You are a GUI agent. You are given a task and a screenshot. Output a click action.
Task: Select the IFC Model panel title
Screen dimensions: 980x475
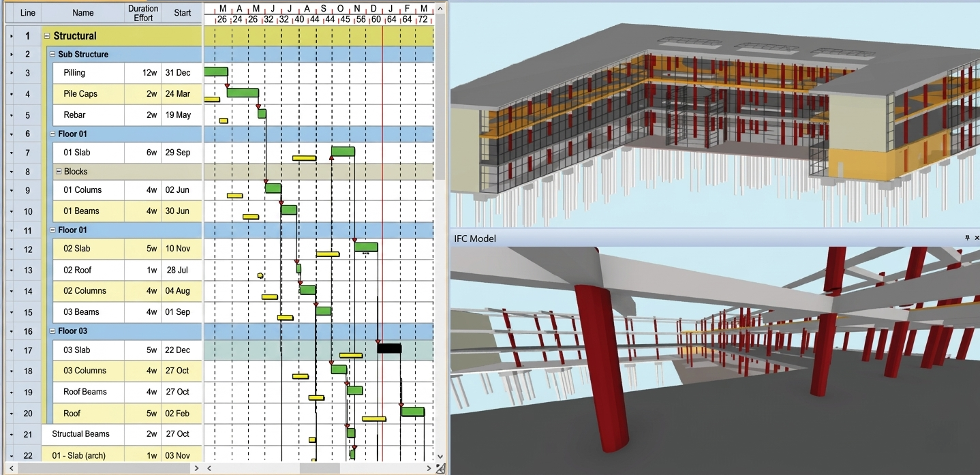click(x=475, y=239)
